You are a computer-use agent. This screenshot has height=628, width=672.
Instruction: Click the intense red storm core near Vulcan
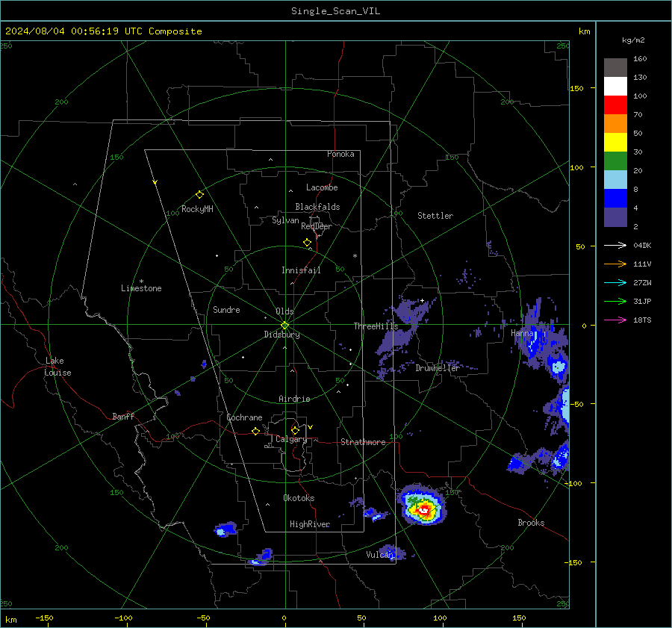[424, 510]
